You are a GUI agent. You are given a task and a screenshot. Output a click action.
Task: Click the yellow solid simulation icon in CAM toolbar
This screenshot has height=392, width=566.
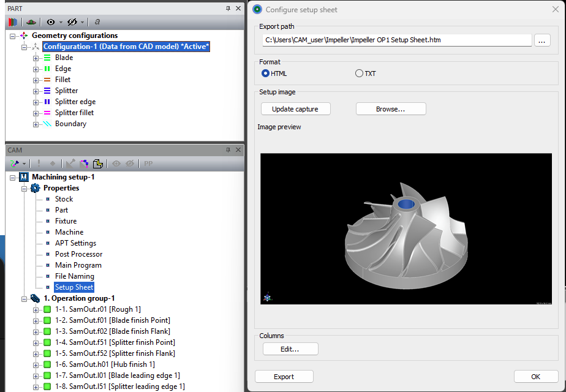[x=99, y=164]
